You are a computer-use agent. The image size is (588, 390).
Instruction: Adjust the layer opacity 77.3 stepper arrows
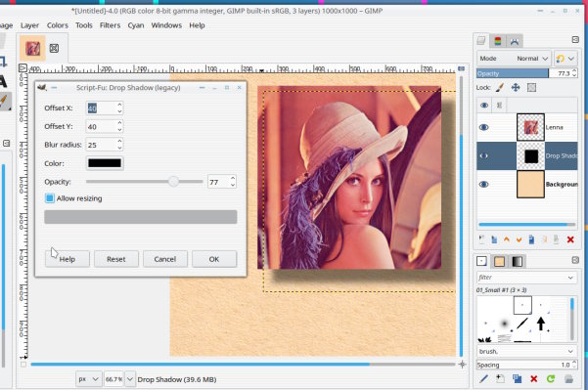pos(574,73)
